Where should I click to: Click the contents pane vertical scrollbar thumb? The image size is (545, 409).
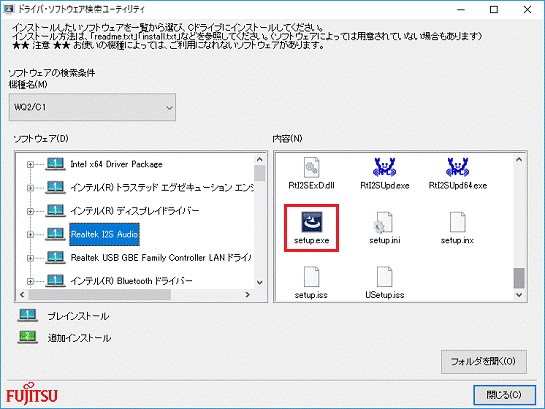point(519,278)
